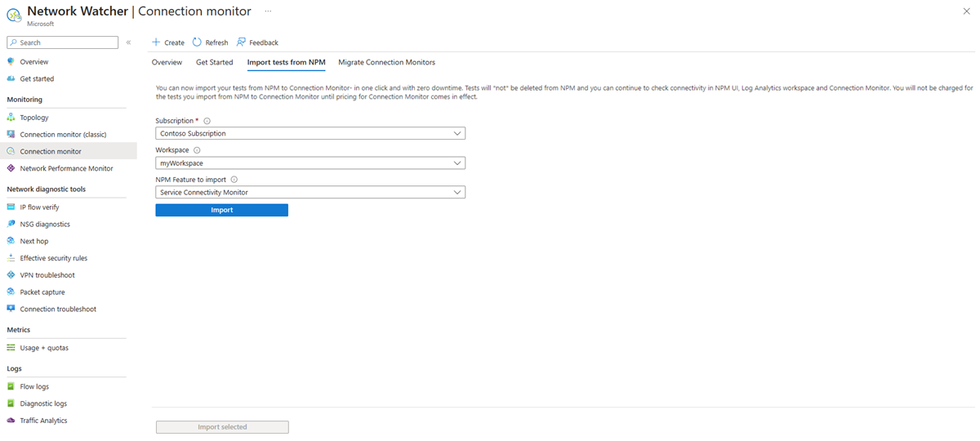Screen dimensions: 980x441
Task: Click the Subscription info icon
Action: coord(207,121)
